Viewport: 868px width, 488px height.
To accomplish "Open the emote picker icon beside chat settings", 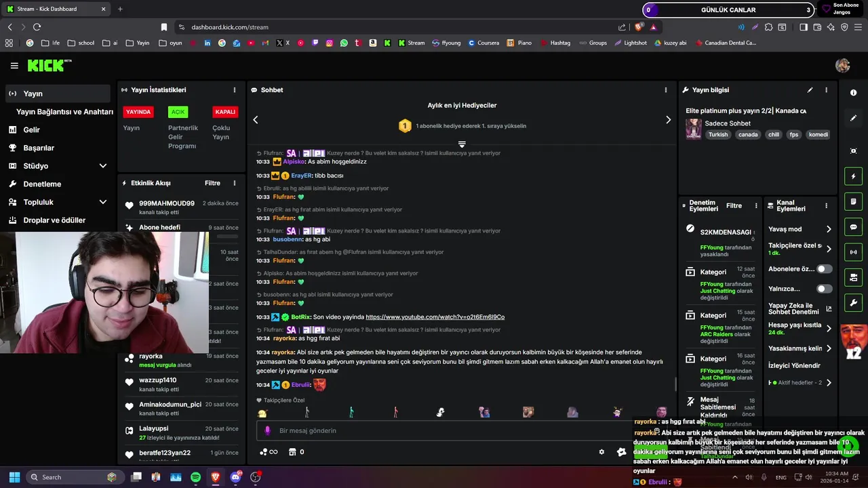I will (621, 452).
